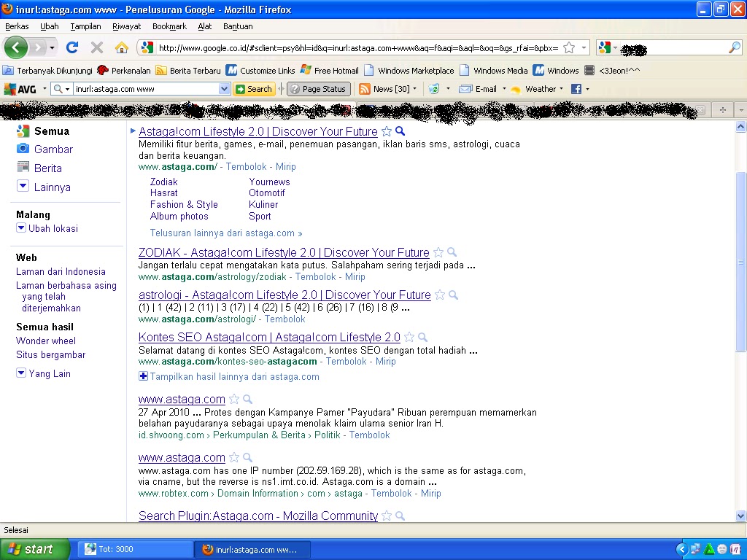Screen dimensions: 747x560
Task: Open the Facebook button dropdown arrow
Action: coord(587,89)
